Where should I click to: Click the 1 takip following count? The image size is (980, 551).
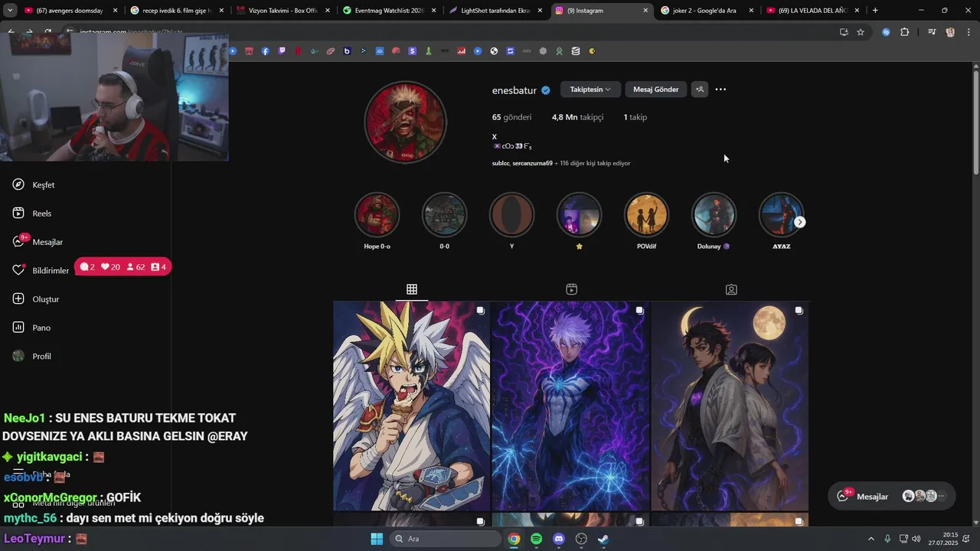(x=635, y=117)
